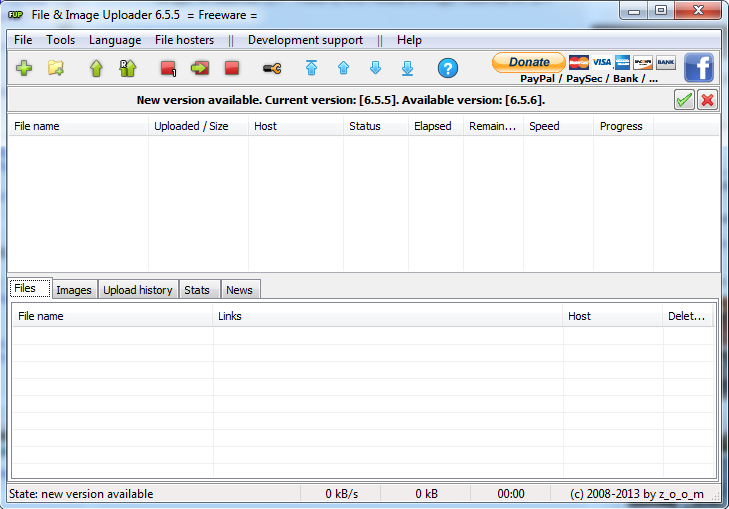Switch to the Upload history tab
This screenshot has width=729, height=509.
coord(138,290)
